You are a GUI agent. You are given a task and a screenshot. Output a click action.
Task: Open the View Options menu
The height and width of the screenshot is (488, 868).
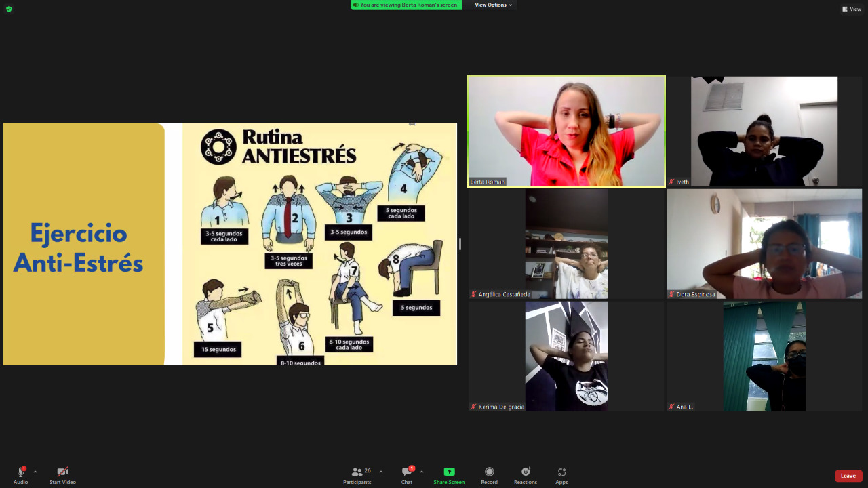[x=493, y=5]
